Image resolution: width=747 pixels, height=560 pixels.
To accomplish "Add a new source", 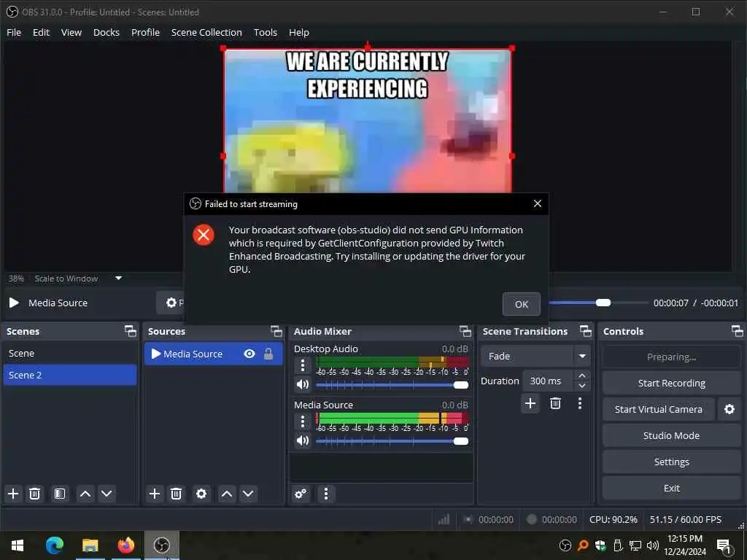I will [155, 494].
